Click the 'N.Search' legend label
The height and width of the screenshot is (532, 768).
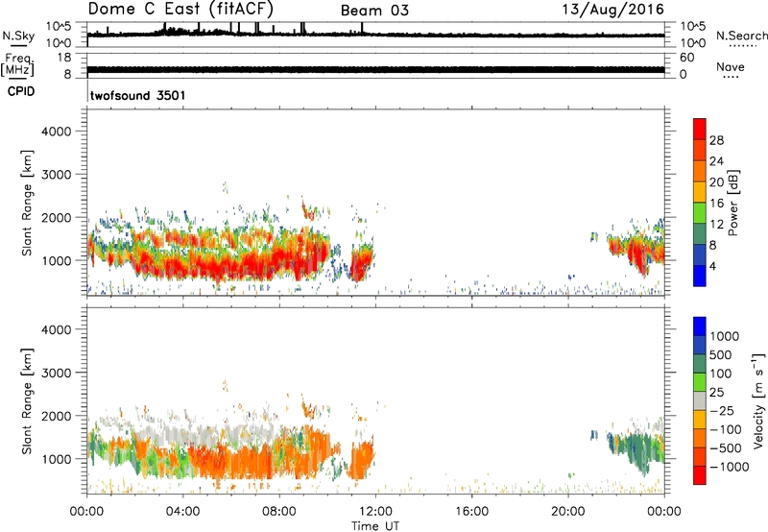pyautogui.click(x=741, y=36)
